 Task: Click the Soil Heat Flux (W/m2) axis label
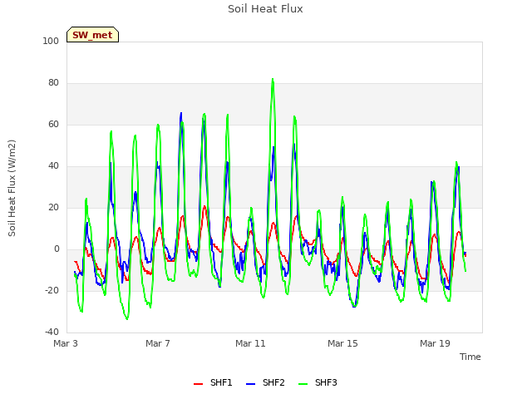tap(12, 188)
